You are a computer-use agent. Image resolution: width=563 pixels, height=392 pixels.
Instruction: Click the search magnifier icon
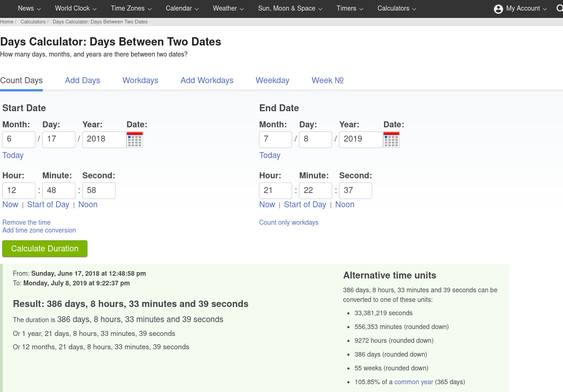559,8
